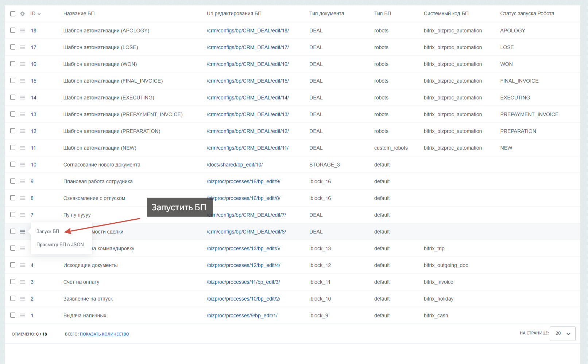Check the box for row 17 (LOSE)

pyautogui.click(x=13, y=47)
